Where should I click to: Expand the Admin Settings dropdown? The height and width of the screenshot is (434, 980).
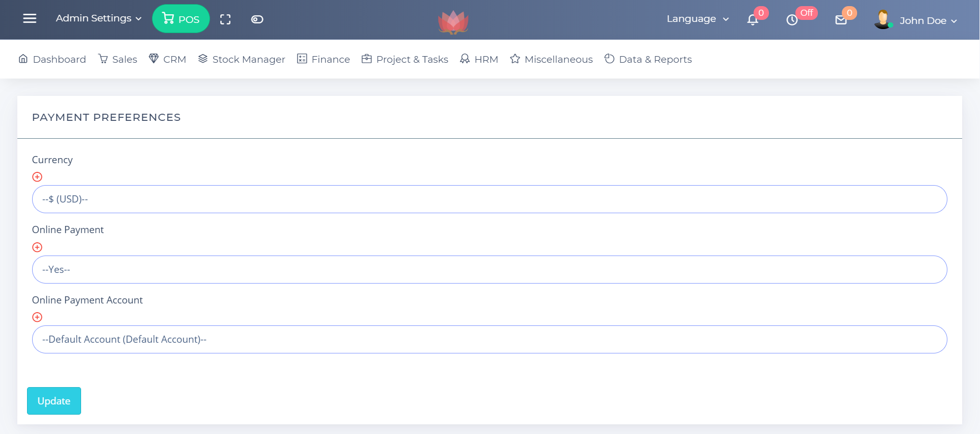(x=98, y=18)
